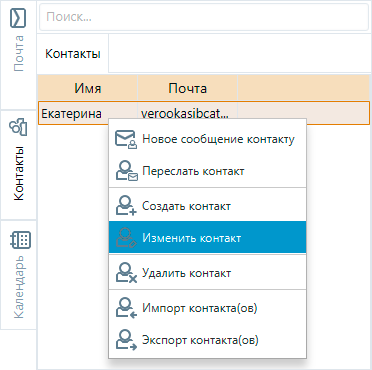Select "Переслать контакт" menu entry

[207, 171]
